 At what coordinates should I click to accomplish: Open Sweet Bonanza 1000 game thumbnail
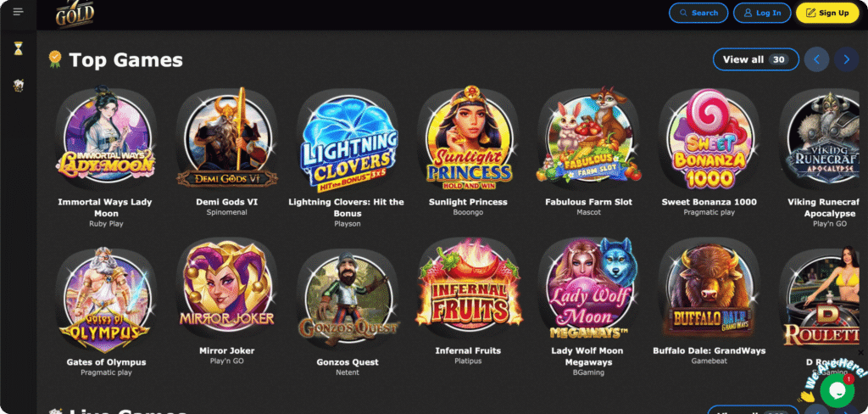pos(709,138)
